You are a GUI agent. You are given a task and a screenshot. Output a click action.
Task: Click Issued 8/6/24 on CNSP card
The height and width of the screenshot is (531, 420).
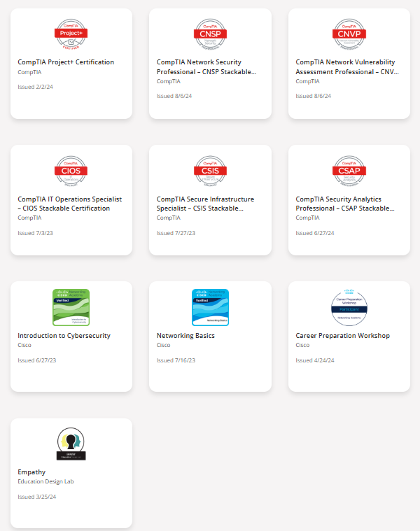click(174, 96)
